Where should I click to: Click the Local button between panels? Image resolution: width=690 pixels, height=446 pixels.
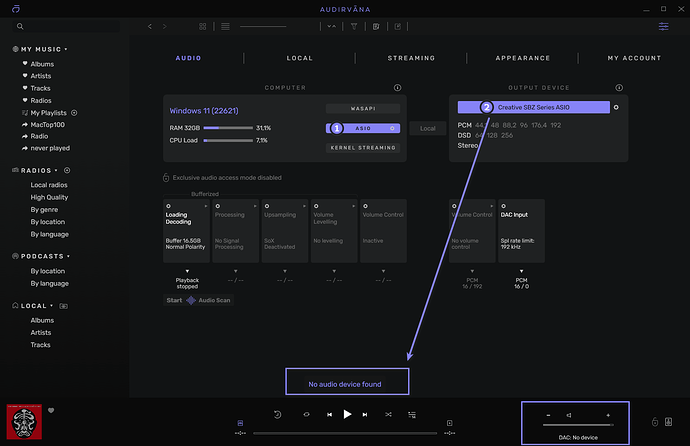(427, 128)
